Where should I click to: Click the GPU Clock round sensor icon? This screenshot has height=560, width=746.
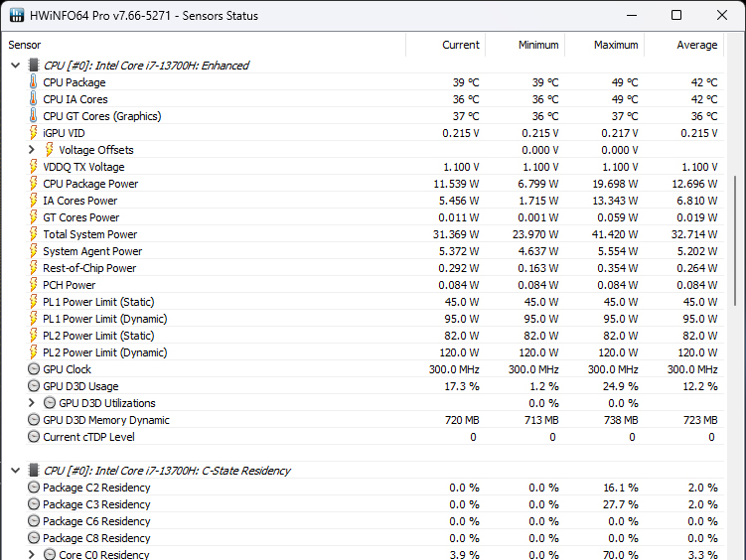34,369
